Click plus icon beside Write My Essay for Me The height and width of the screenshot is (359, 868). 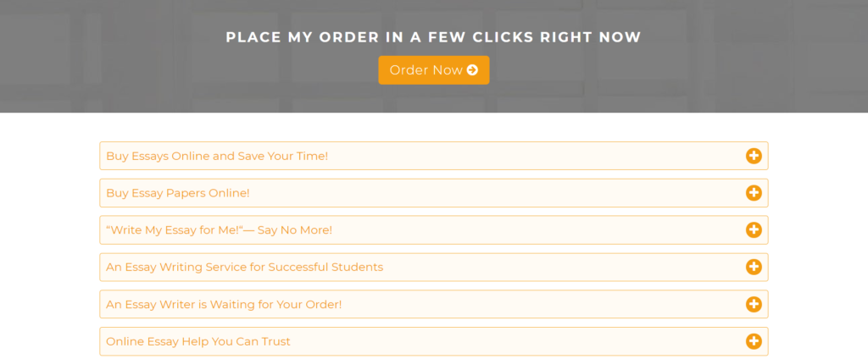(754, 230)
